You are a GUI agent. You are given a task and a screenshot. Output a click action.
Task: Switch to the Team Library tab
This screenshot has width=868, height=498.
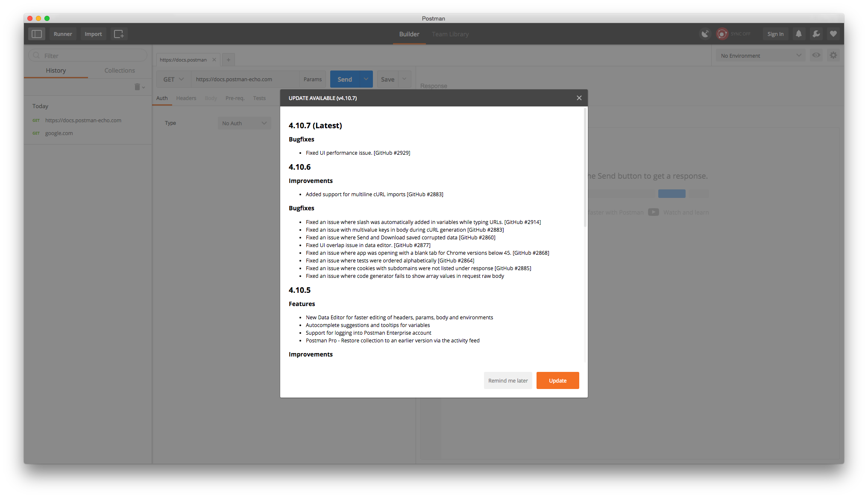(450, 34)
